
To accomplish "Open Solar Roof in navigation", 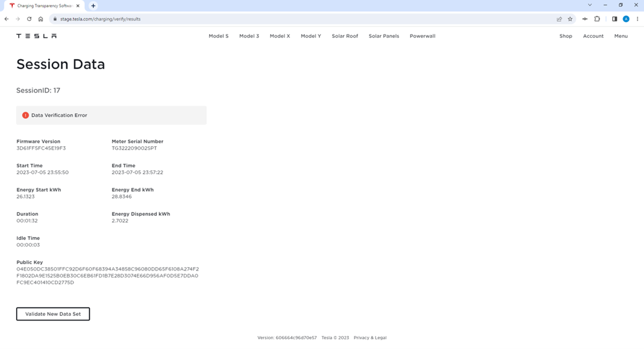I will click(x=345, y=36).
